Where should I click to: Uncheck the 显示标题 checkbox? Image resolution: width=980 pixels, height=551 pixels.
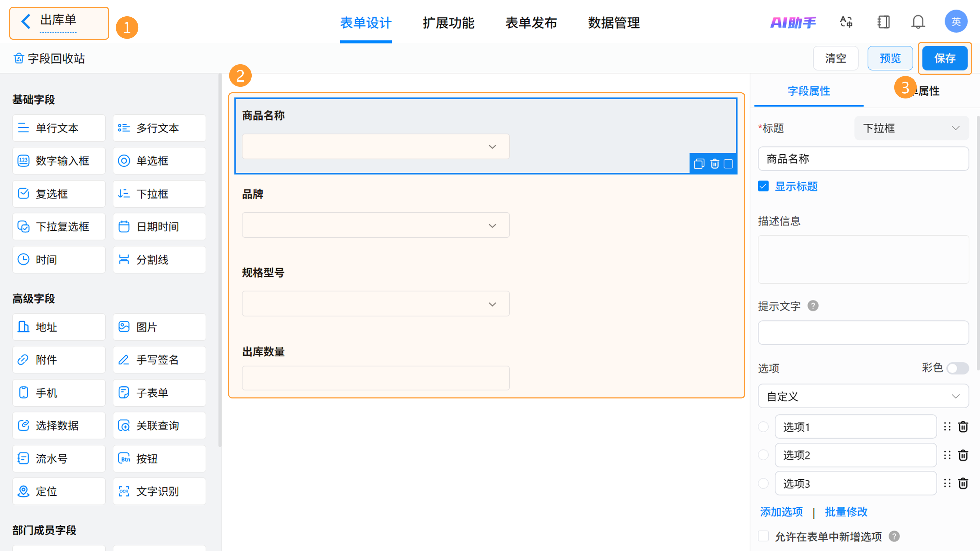click(763, 186)
